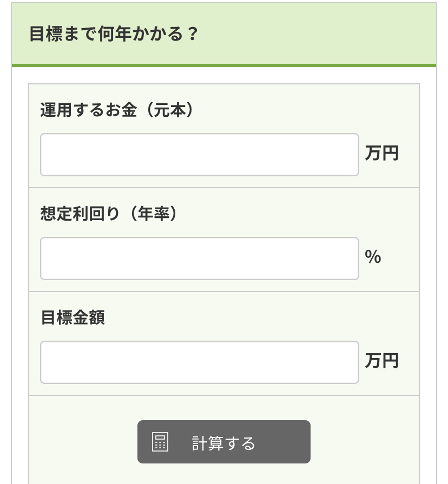Click the 万円 unit beside the target amount field
448x484 pixels.
382,360
